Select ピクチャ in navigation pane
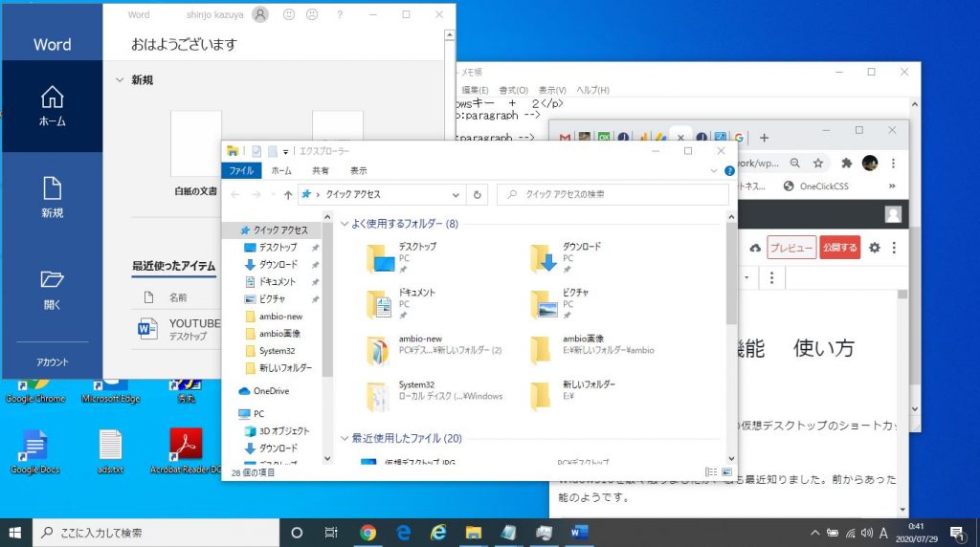 click(x=273, y=299)
